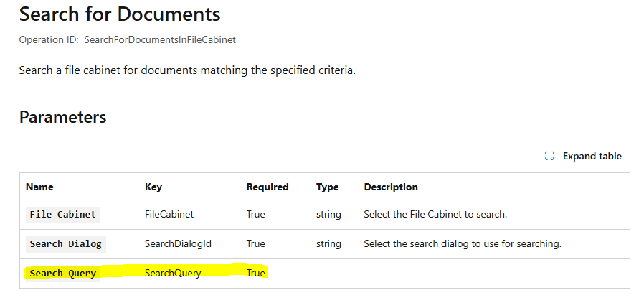Viewport: 644px width, 303px height.
Task: Click the File Cabinet parameter name
Action: 62,214
